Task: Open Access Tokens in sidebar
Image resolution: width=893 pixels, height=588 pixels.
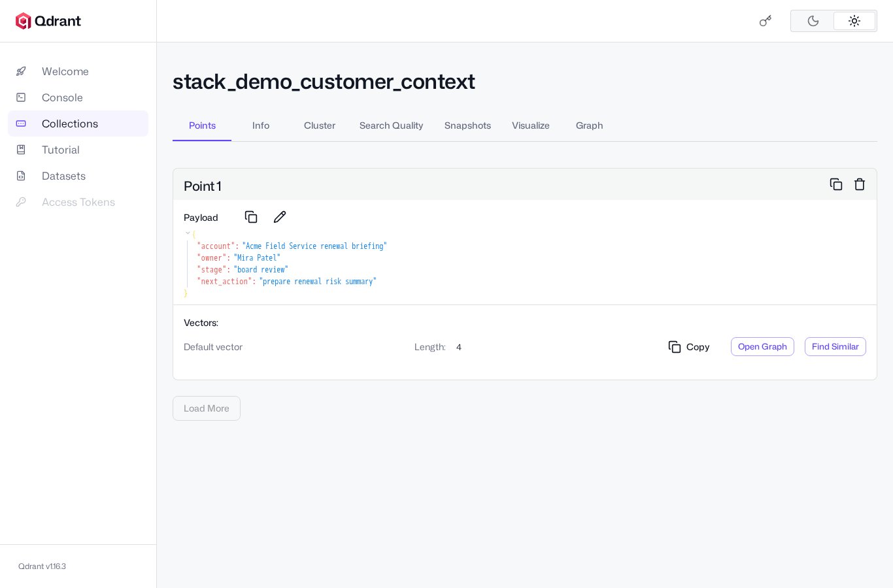Action: click(x=78, y=202)
